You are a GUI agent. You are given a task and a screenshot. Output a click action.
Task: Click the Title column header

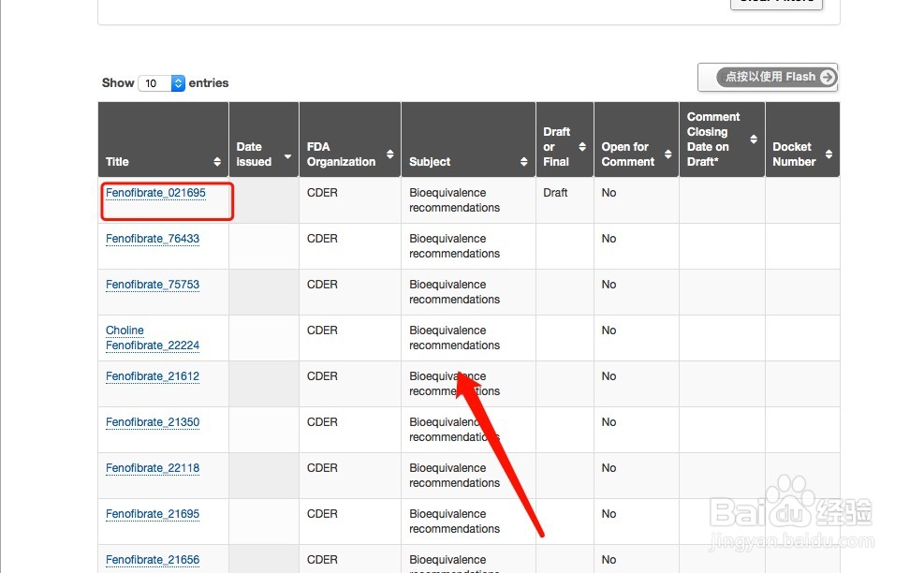pyautogui.click(x=163, y=140)
